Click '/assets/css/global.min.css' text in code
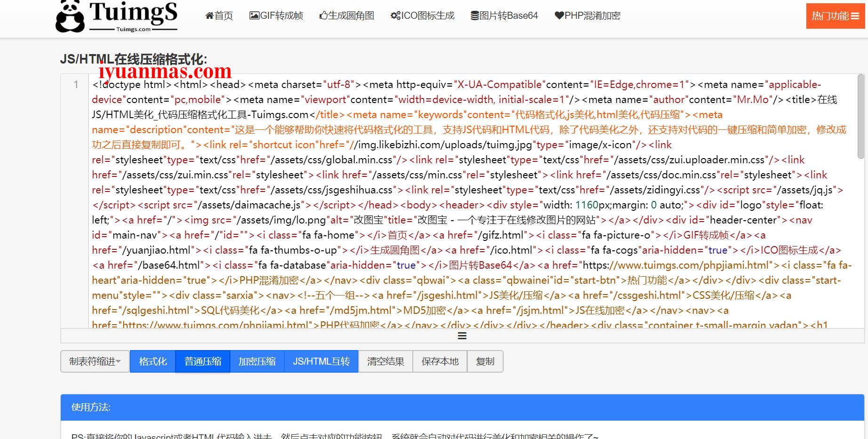The height and width of the screenshot is (439, 868). tap(331, 160)
